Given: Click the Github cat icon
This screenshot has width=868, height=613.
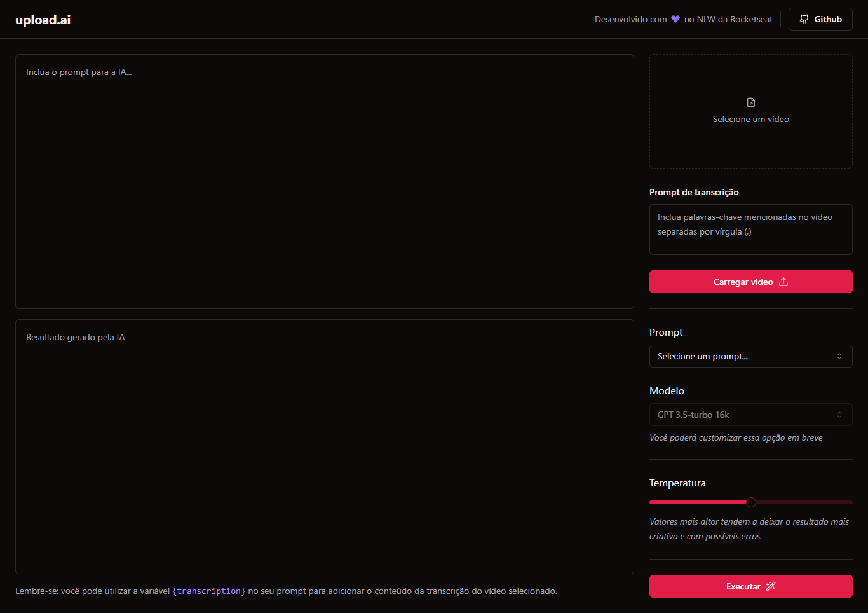Looking at the screenshot, I should click(x=804, y=19).
